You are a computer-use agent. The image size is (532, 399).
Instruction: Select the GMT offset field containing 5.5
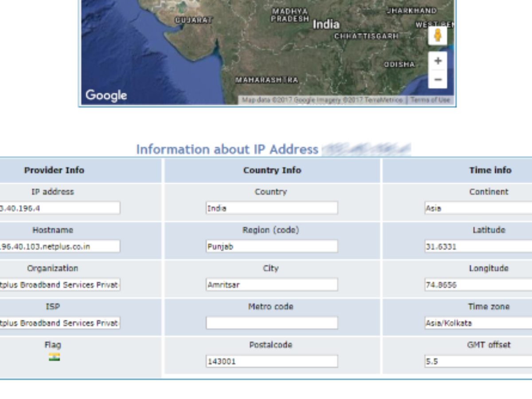point(478,361)
